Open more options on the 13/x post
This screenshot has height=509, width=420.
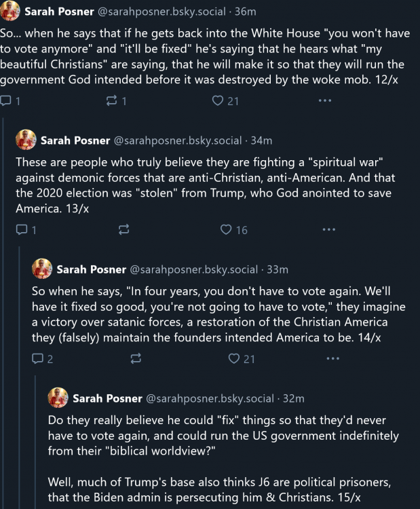[x=329, y=230]
